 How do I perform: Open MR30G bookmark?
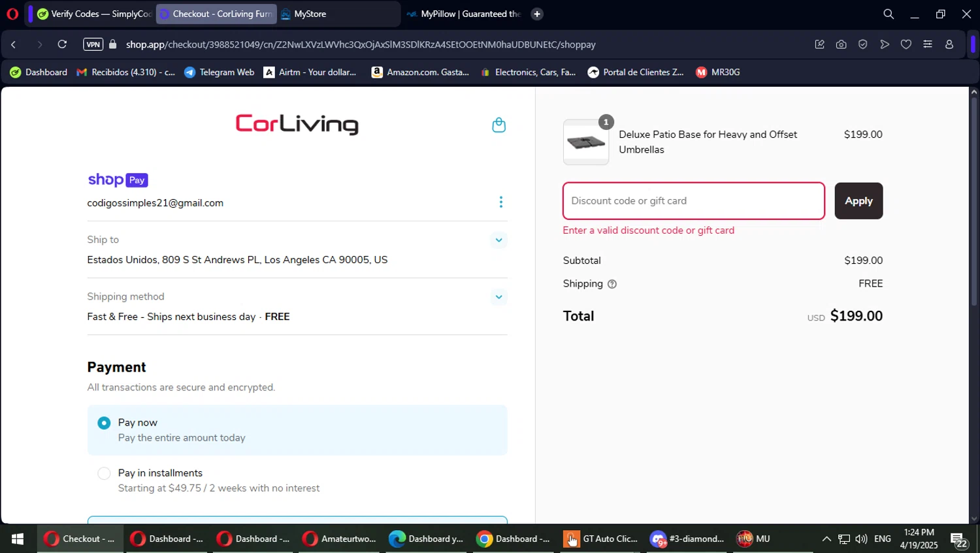tap(718, 72)
